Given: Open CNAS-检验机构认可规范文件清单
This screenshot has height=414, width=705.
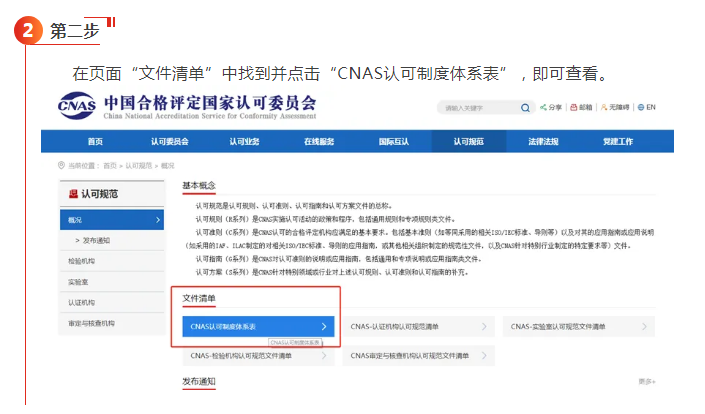Looking at the screenshot, I should [x=258, y=356].
